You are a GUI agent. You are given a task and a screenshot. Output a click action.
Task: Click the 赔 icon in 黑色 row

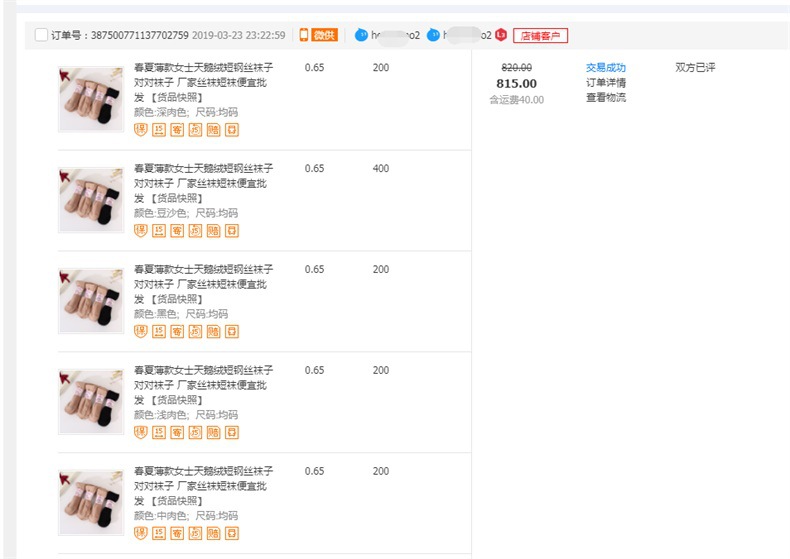point(214,331)
